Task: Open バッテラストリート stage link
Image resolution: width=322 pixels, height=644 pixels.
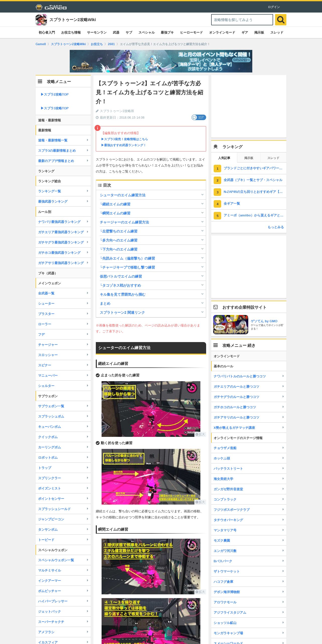Action: [x=249, y=468]
